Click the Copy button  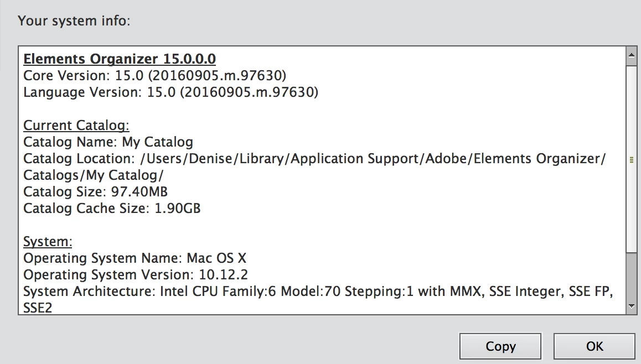pos(500,346)
